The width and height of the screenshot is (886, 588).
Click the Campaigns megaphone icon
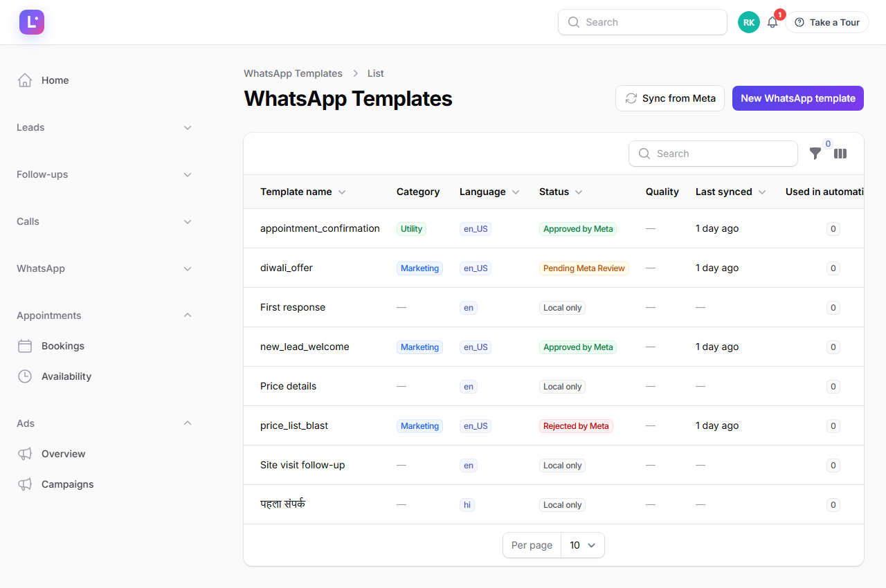click(x=25, y=484)
